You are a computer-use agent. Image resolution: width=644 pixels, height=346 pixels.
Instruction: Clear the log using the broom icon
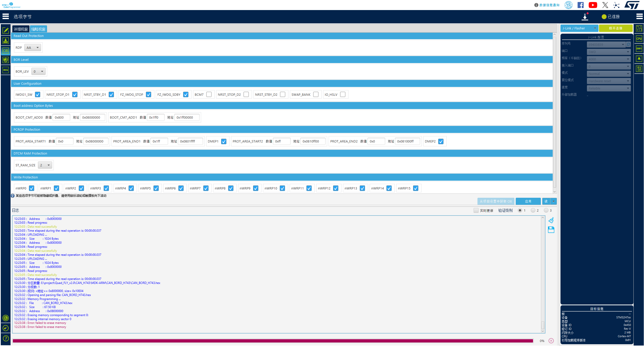pos(551,220)
